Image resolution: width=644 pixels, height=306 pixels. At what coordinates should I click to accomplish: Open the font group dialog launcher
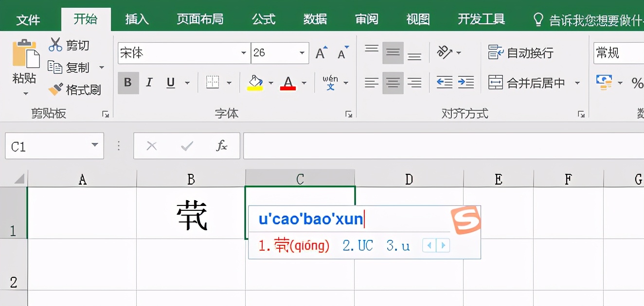click(348, 114)
